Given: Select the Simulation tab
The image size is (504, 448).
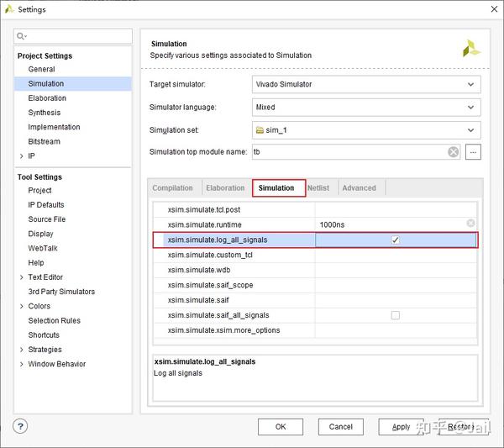Looking at the screenshot, I should [279, 187].
